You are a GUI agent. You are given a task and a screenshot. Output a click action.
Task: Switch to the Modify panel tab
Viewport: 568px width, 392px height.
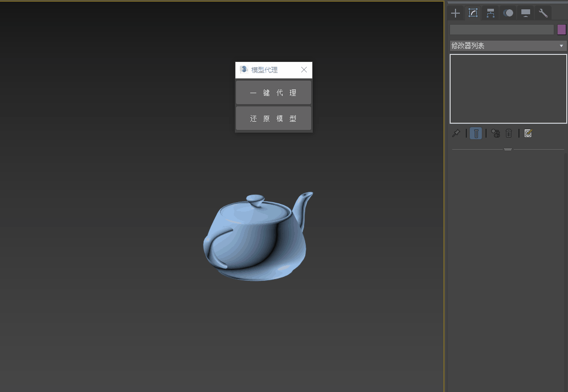click(x=473, y=13)
